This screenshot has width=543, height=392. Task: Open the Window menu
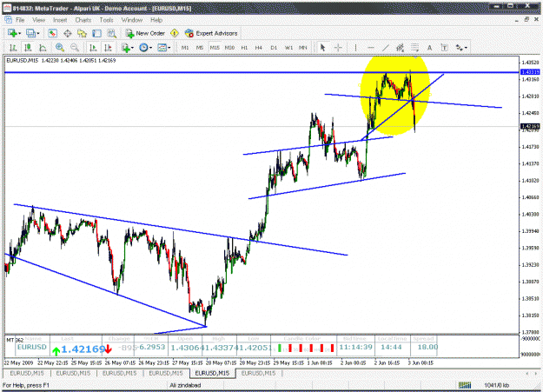[x=132, y=20]
